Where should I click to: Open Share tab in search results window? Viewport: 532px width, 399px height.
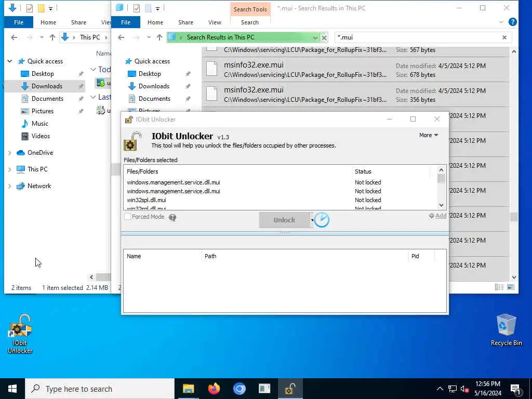coord(185,22)
